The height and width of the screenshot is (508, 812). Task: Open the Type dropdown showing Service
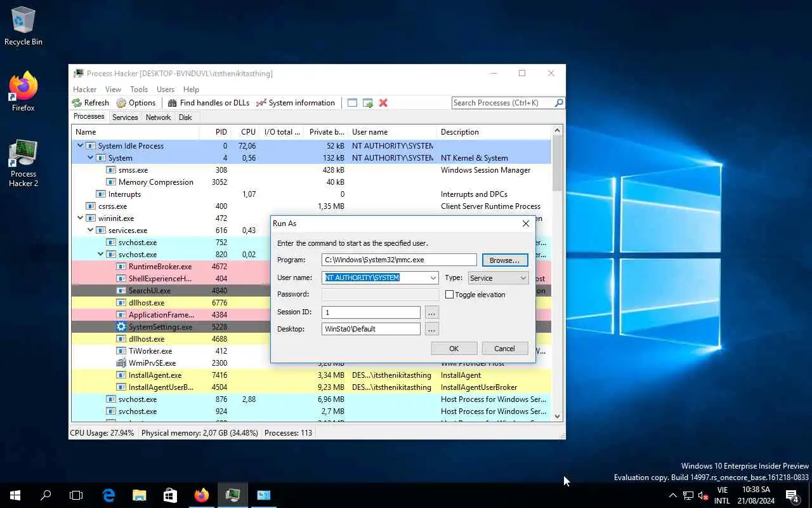[498, 278]
